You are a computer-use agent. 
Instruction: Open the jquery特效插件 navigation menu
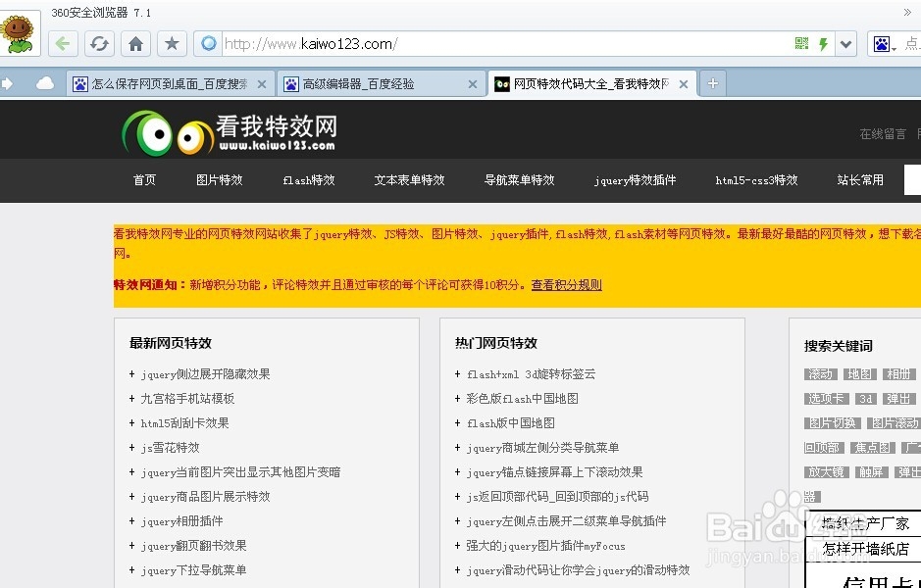coord(638,179)
